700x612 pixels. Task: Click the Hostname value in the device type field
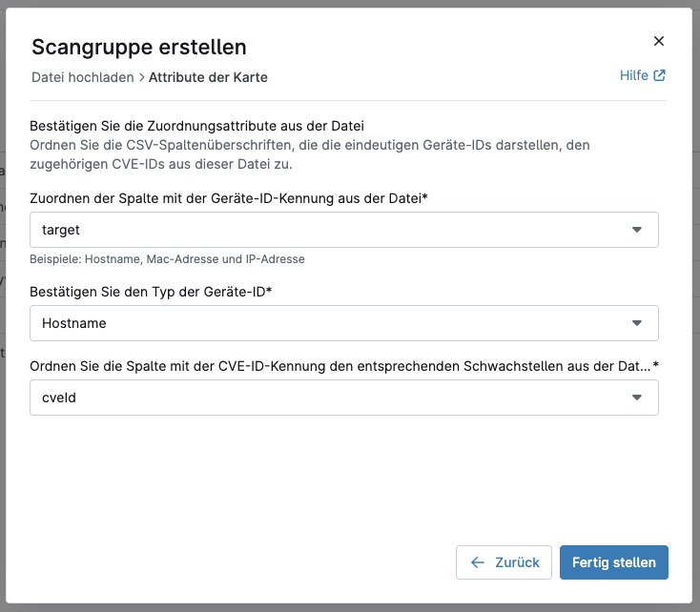click(x=74, y=323)
